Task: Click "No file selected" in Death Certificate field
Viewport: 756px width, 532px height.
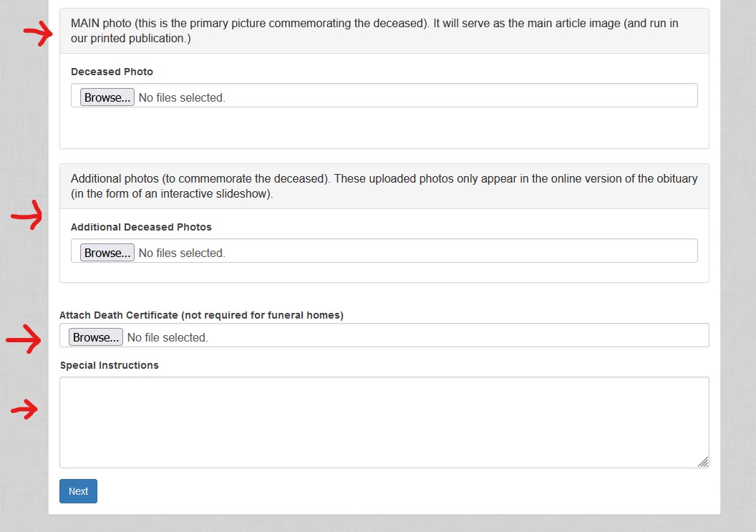Action: click(168, 337)
